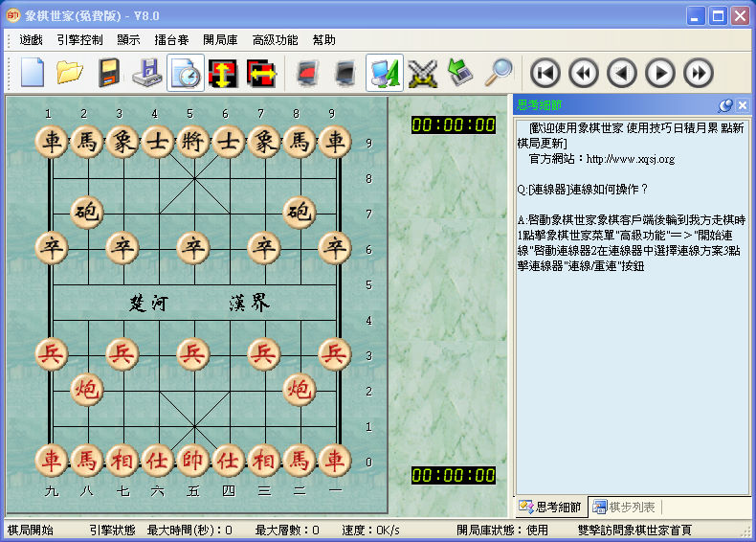Screen dimensions: 756x542
Task: Click the 雙擊訪問象棋世家首頁 status bar link
Action: [634, 530]
